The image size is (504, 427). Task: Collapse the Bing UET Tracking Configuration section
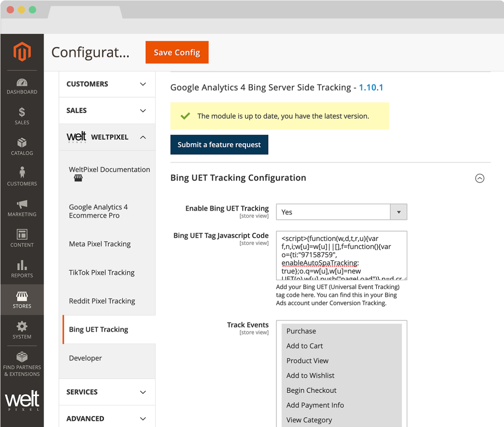coord(480,178)
